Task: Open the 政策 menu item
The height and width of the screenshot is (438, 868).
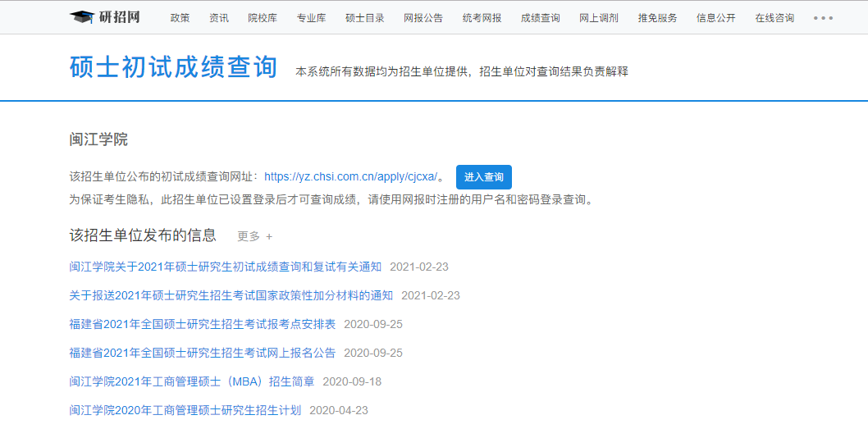Action: click(180, 18)
